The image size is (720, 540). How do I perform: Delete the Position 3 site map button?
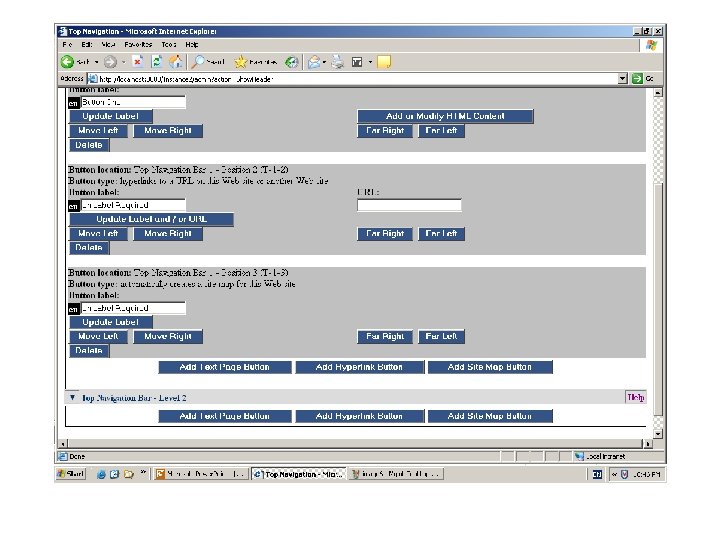(89, 350)
